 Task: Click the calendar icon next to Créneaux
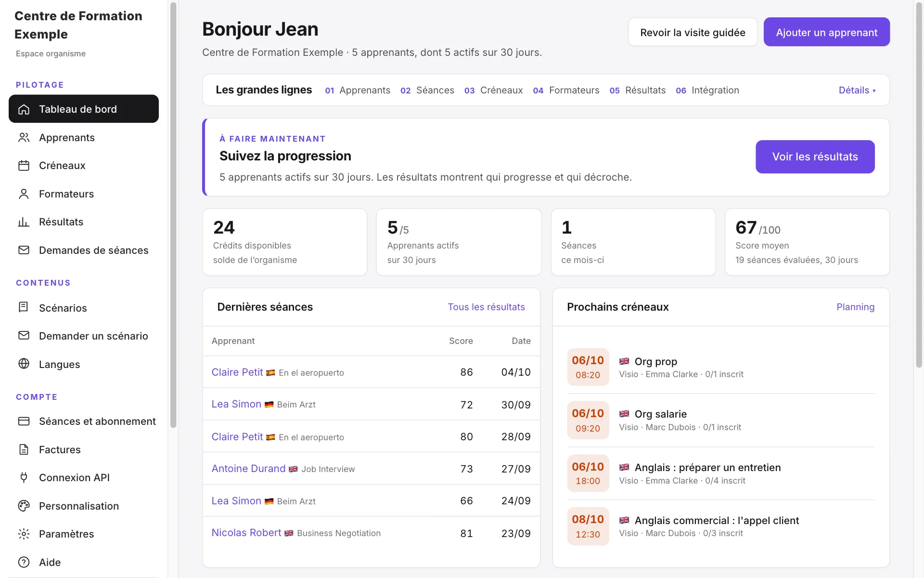tap(24, 166)
